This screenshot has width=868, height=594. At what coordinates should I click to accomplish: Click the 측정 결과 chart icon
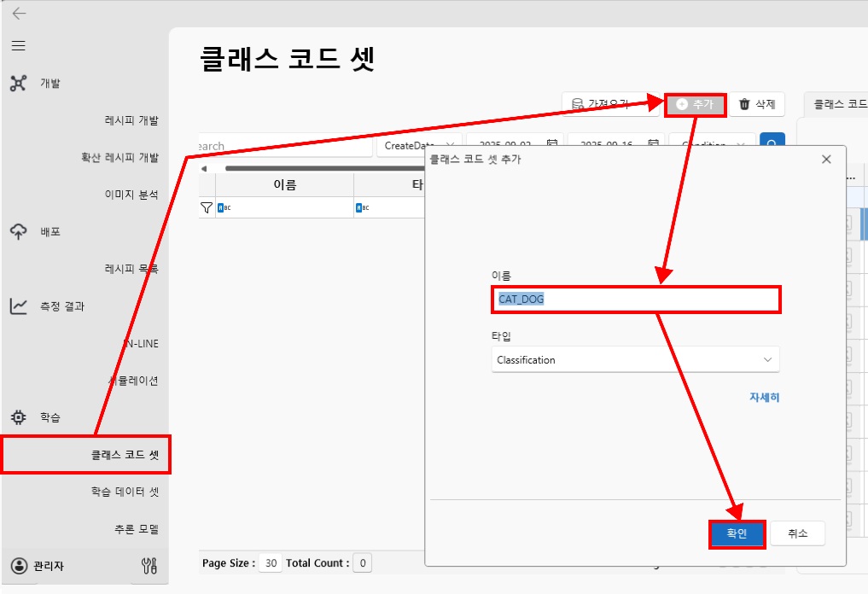(x=19, y=306)
